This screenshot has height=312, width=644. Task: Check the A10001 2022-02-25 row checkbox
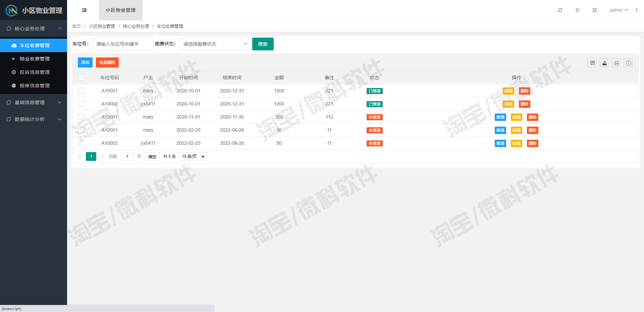click(x=81, y=130)
